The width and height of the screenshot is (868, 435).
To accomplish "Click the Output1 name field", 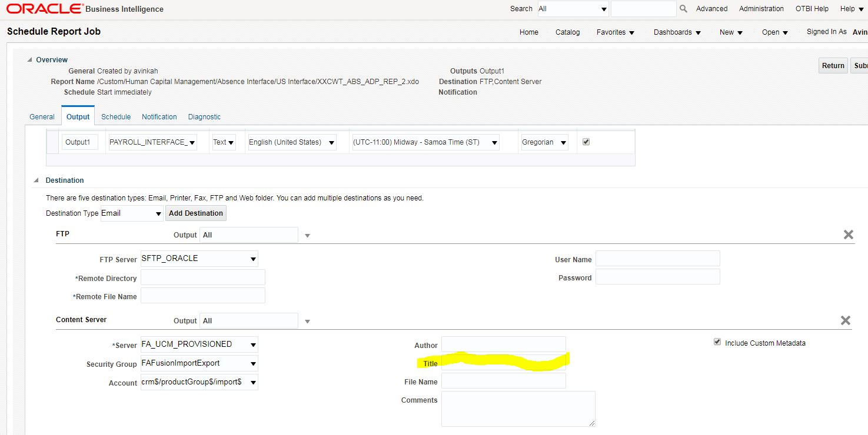I will click(80, 142).
